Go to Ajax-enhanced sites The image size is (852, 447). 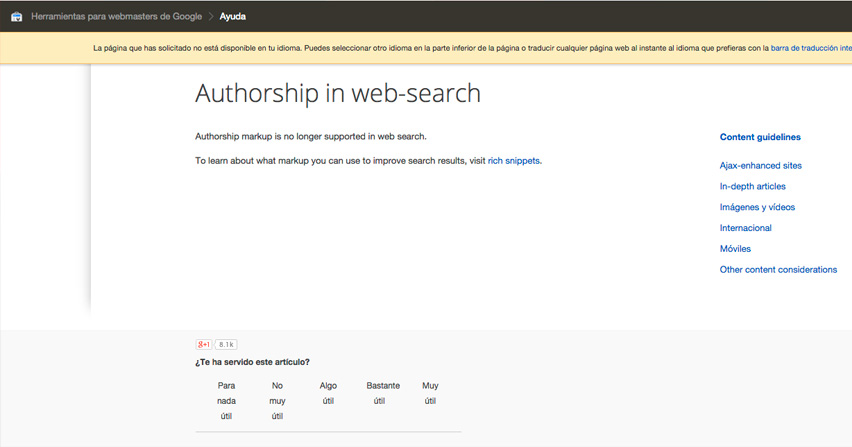point(761,166)
